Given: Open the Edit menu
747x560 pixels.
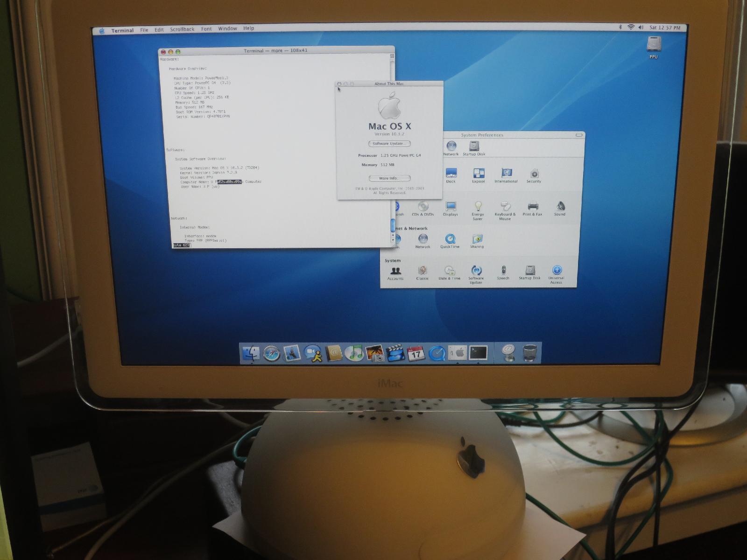Looking at the screenshot, I should tap(159, 30).
